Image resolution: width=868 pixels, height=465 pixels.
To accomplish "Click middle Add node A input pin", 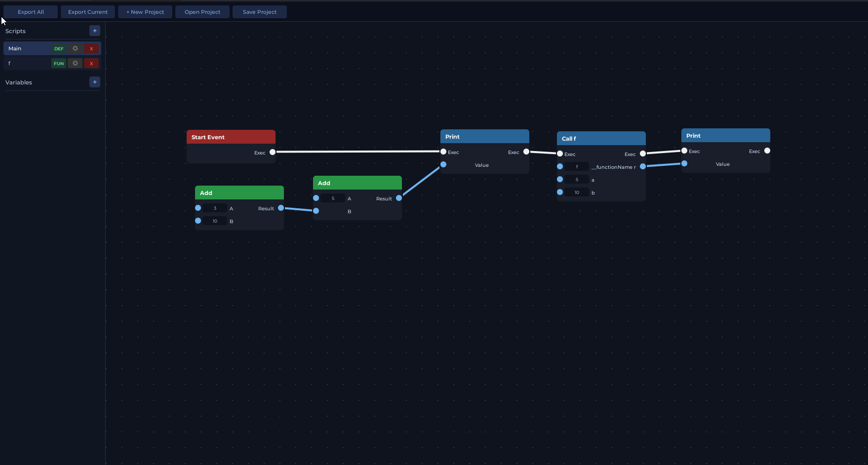I will (x=316, y=198).
